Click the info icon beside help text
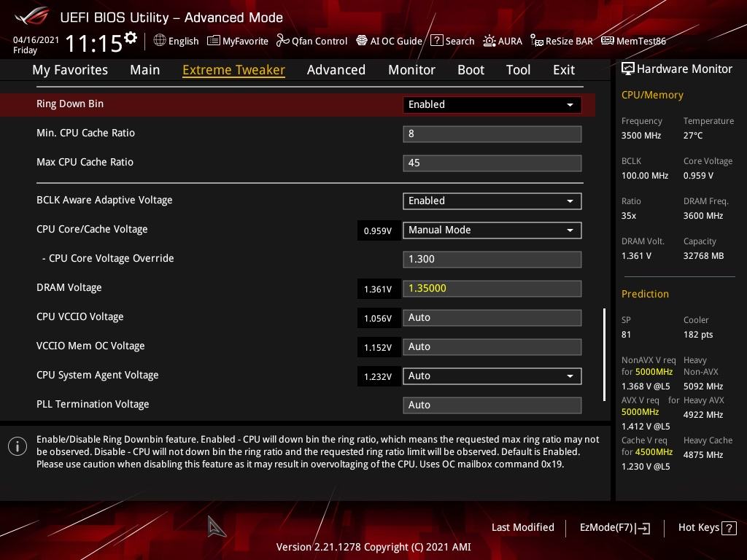 pos(18,446)
